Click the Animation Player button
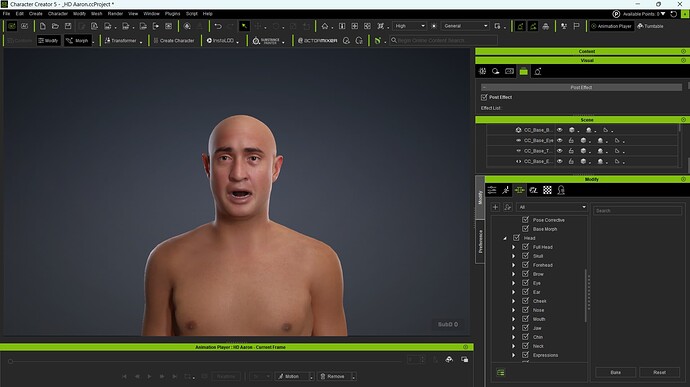Image resolution: width=690 pixels, height=387 pixels. tap(611, 26)
